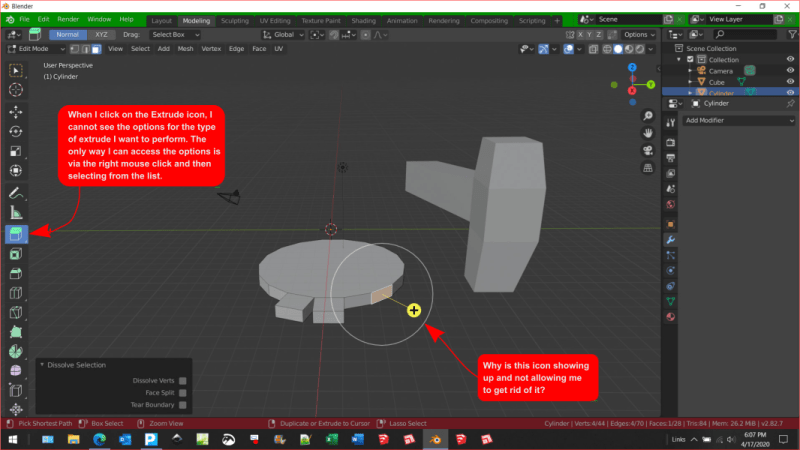The width and height of the screenshot is (800, 450).
Task: Collapse the Collection tree item
Action: tap(679, 60)
